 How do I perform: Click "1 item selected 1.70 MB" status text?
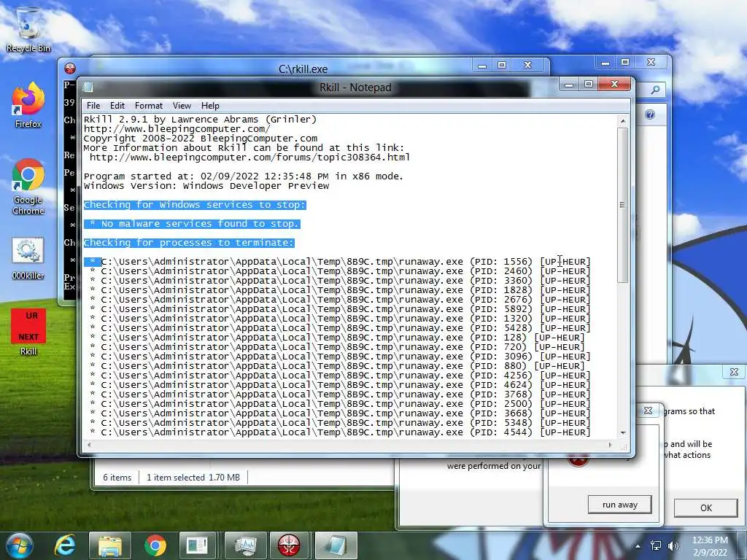193,477
